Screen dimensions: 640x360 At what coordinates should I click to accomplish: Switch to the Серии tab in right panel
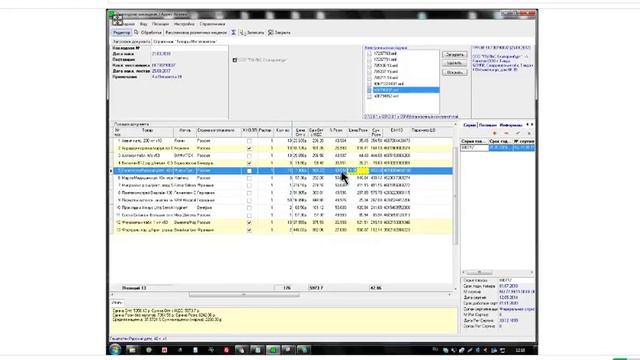point(469,125)
